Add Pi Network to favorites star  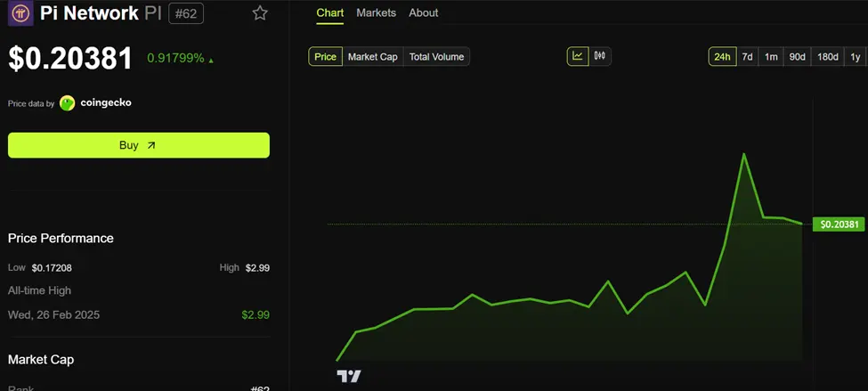pyautogui.click(x=259, y=13)
